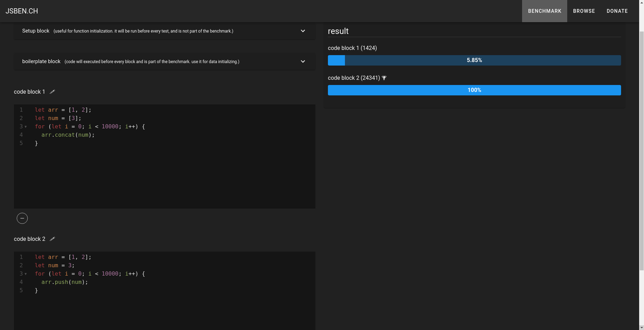
Task: Open the BENCHMARK tab
Action: (544, 11)
